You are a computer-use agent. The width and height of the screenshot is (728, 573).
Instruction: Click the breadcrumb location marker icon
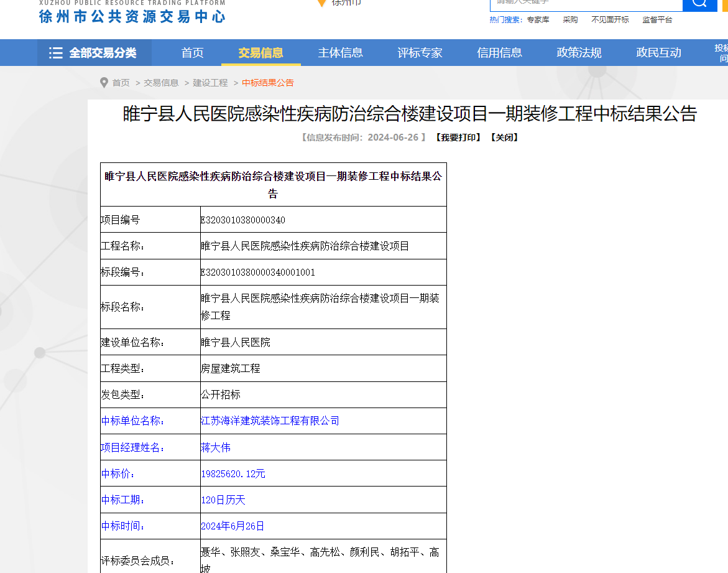tap(104, 83)
